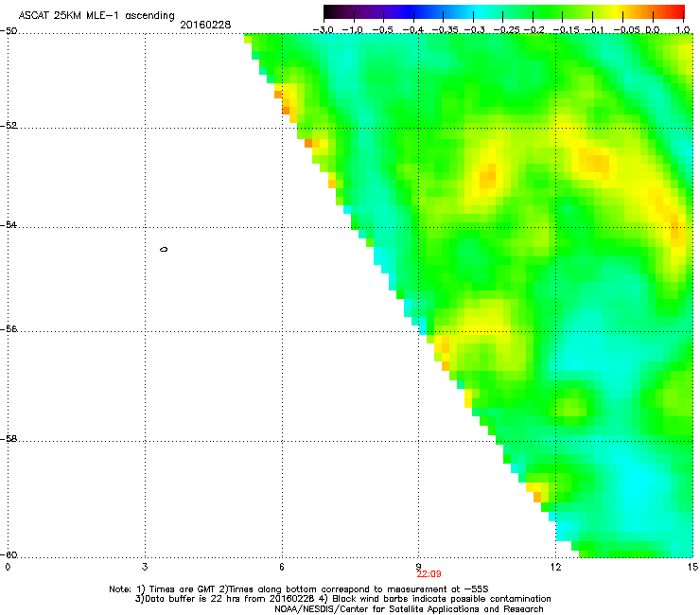Click the NOAA/NESDIS Center for Satellite Applications credit
The image size is (700, 615).
click(x=409, y=609)
